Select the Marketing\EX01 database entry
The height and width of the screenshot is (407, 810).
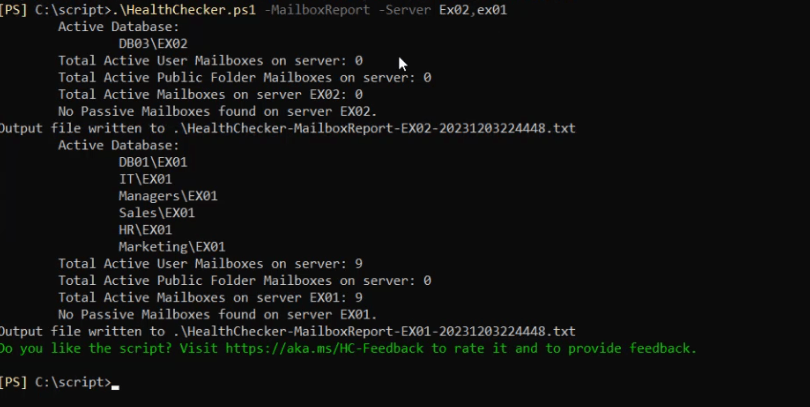point(172,247)
